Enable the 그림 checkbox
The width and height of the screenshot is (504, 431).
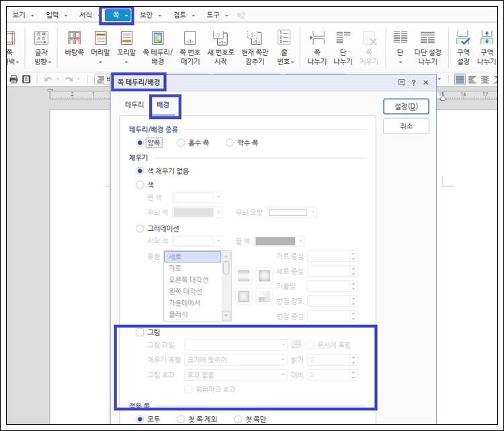[x=140, y=332]
